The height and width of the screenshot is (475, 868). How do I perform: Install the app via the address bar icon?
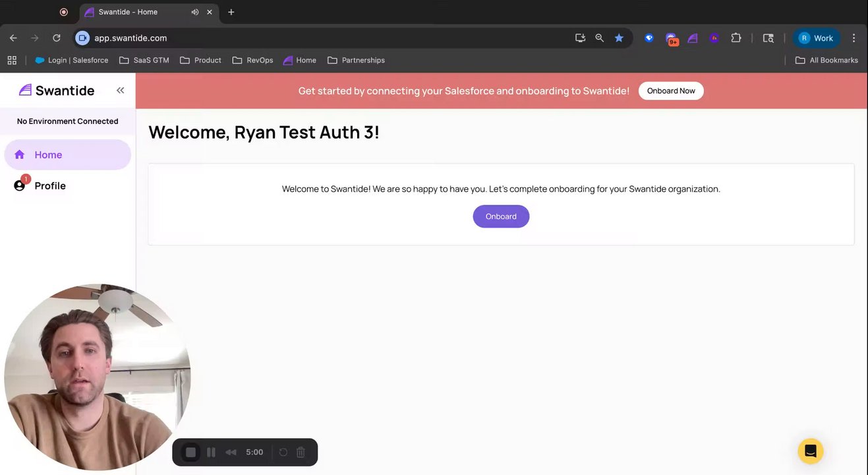(x=580, y=38)
